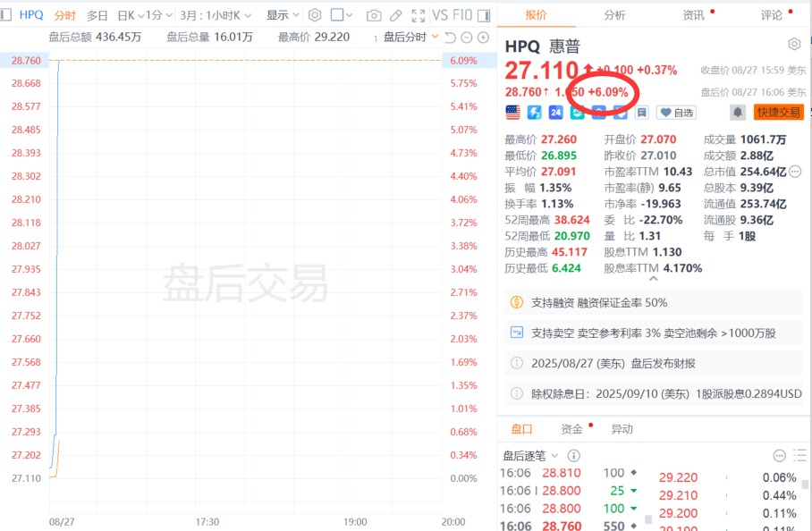Open chart settings gear in toolbar

[x=315, y=15]
